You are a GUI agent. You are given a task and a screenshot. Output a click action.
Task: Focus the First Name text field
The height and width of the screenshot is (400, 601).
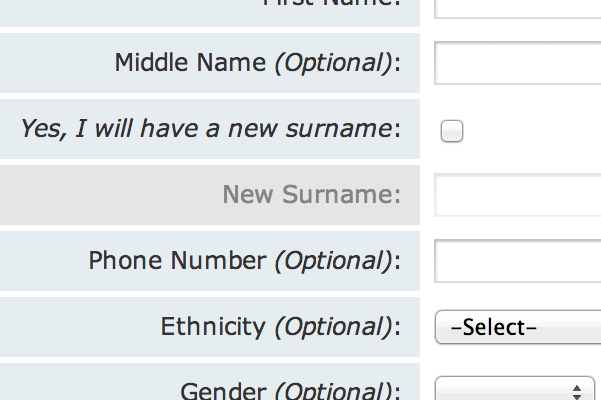point(518,8)
